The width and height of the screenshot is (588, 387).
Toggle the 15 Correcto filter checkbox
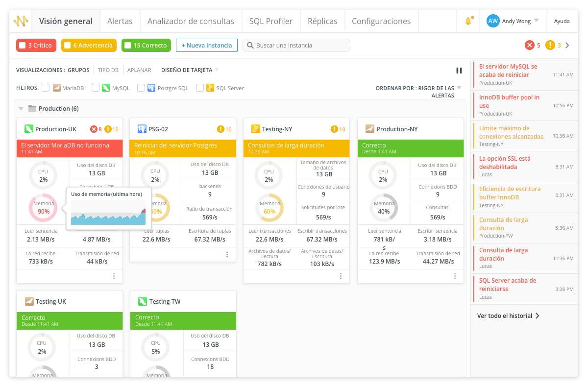pyautogui.click(x=127, y=46)
